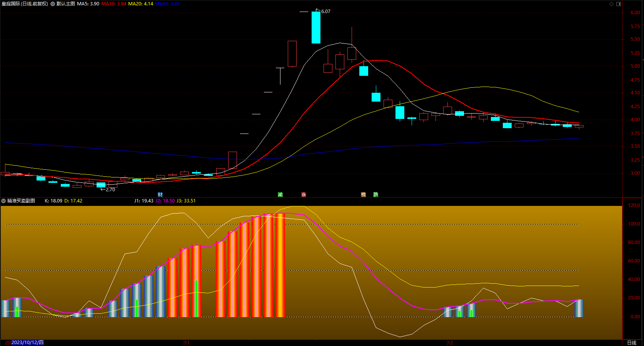Screen dimensions: 644x346
Task: Click the 3.00 price axis label
Action: (x=635, y=173)
